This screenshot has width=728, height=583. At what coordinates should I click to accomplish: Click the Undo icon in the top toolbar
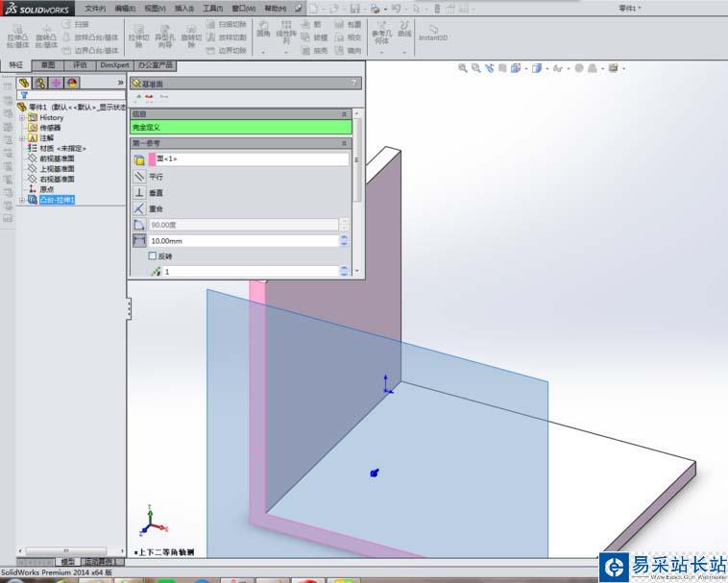[x=396, y=9]
